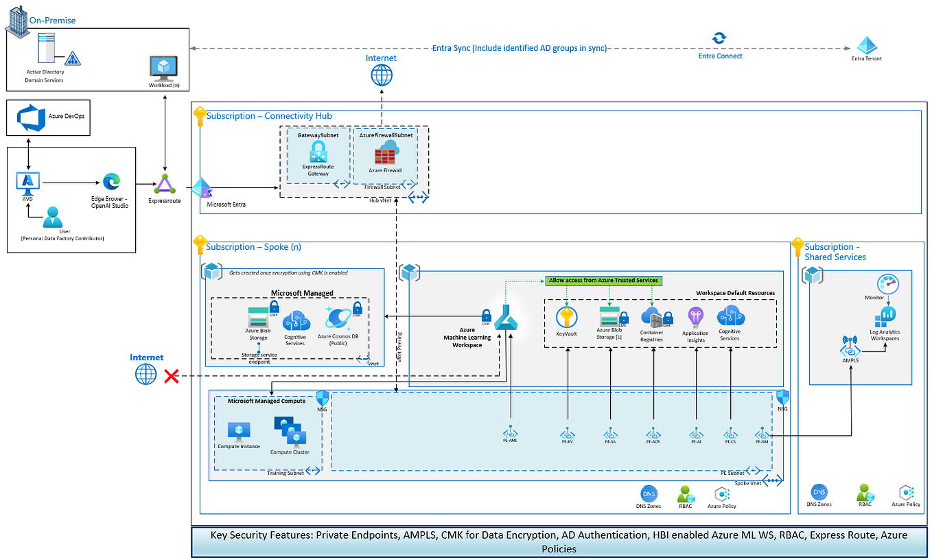The image size is (932, 560).
Task: Open the Application Insights icon
Action: [x=695, y=317]
